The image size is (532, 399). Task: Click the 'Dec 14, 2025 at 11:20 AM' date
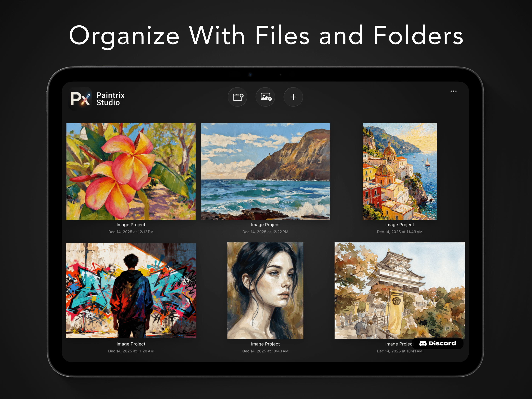tap(131, 351)
